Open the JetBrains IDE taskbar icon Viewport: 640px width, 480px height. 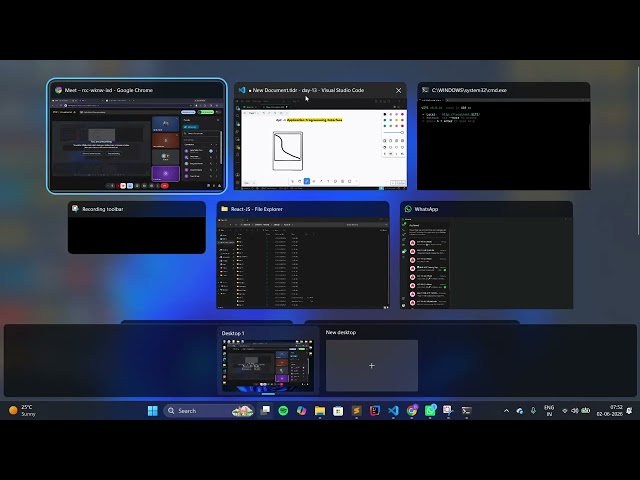point(375,411)
